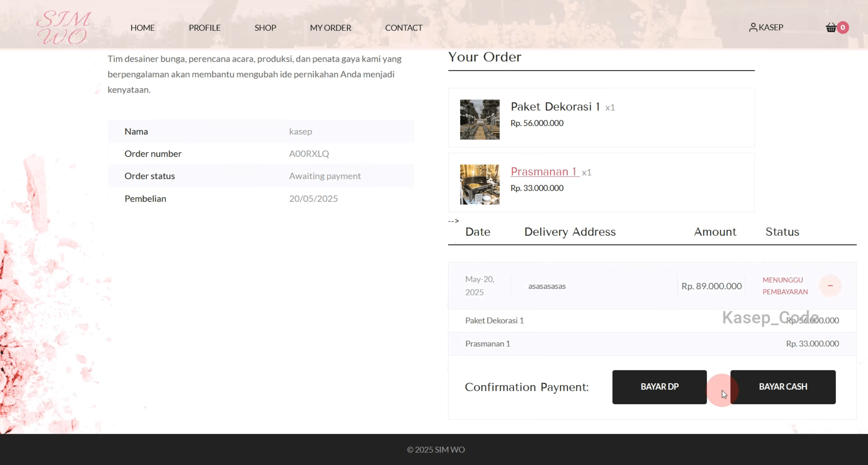Click the delivery address asasasasas
The height and width of the screenshot is (465, 868).
click(547, 286)
